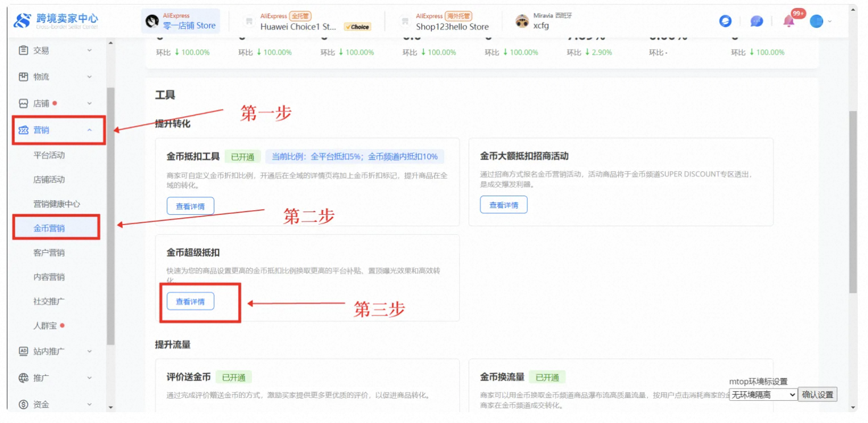This screenshot has width=868, height=423.
Task: Click the 交易 sidebar icon
Action: [x=23, y=51]
